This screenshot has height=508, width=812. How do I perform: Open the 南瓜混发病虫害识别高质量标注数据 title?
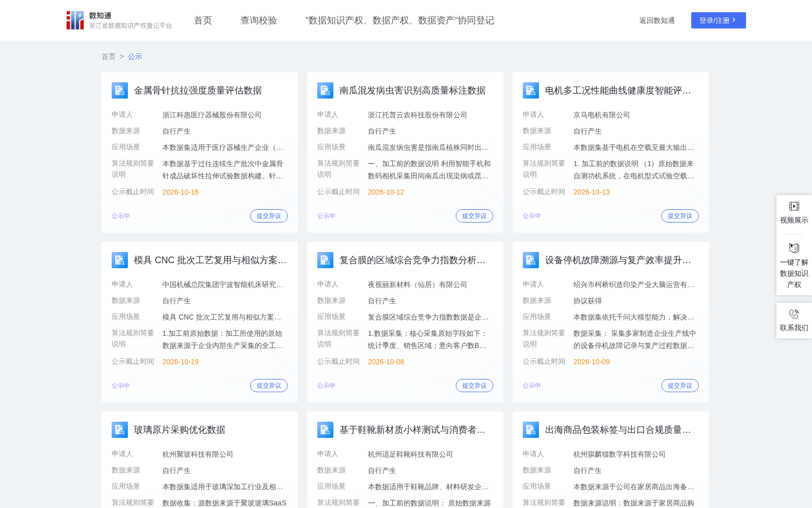pyautogui.click(x=413, y=90)
